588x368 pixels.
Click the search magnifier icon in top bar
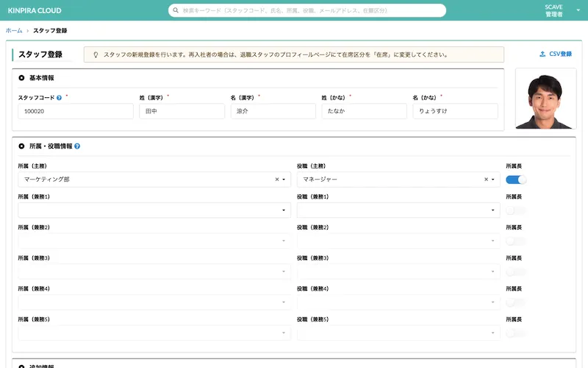(176, 11)
